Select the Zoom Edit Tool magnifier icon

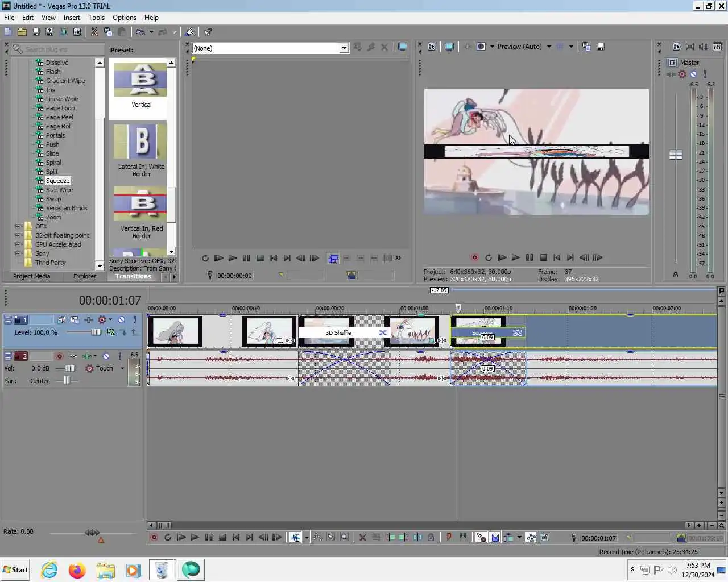(x=344, y=537)
